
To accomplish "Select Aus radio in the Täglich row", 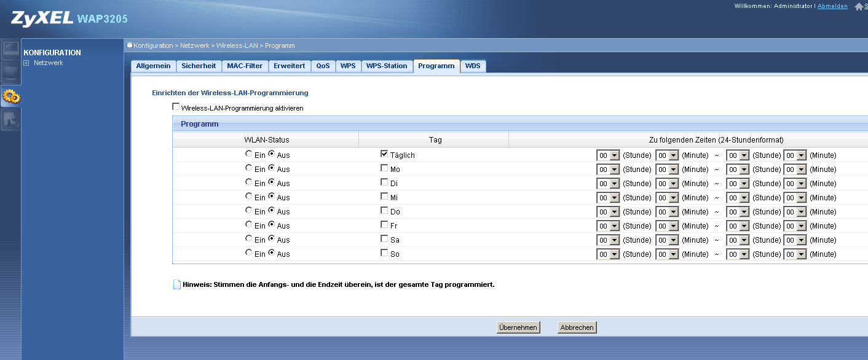I will 271,154.
